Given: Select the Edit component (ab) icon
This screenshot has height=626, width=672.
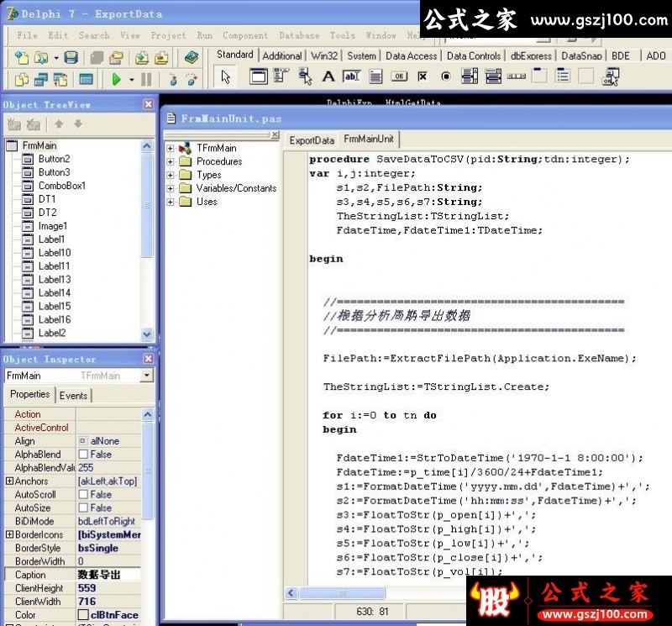Looking at the screenshot, I should click(351, 76).
